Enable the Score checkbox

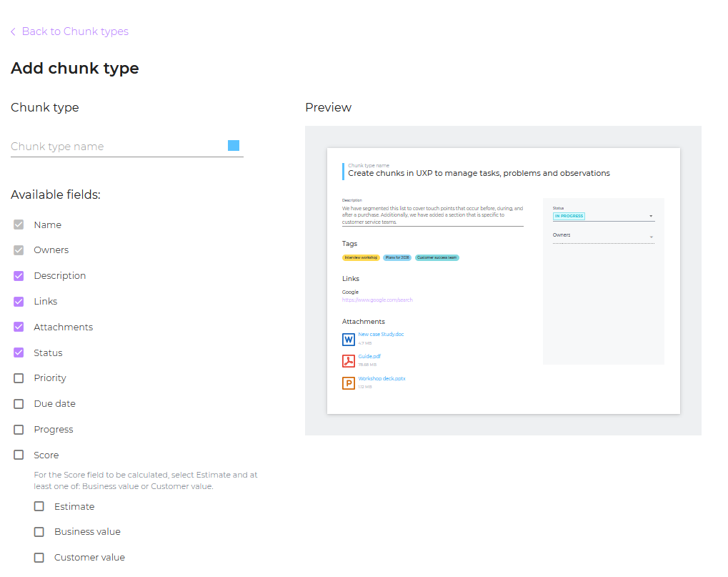pyautogui.click(x=19, y=455)
